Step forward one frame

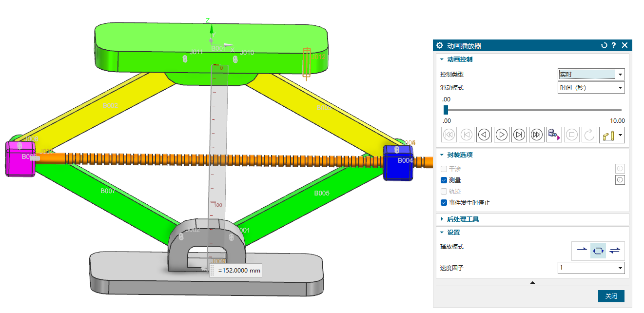519,135
